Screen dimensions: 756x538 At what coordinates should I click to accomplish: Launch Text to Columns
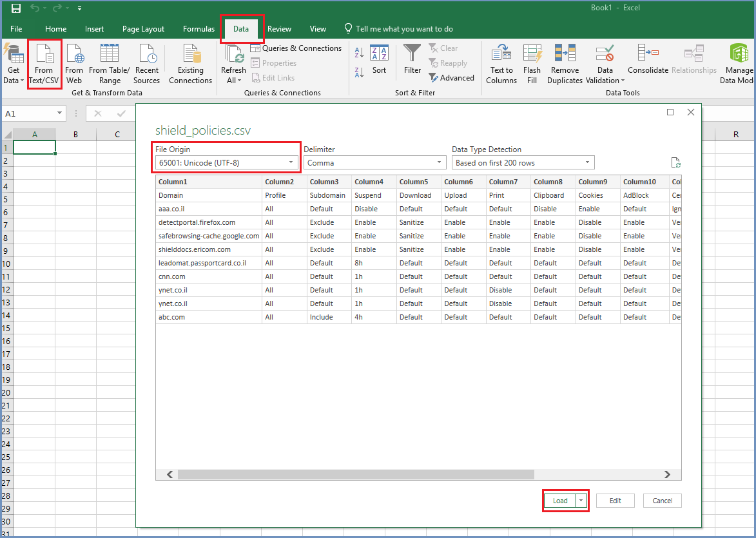(501, 64)
